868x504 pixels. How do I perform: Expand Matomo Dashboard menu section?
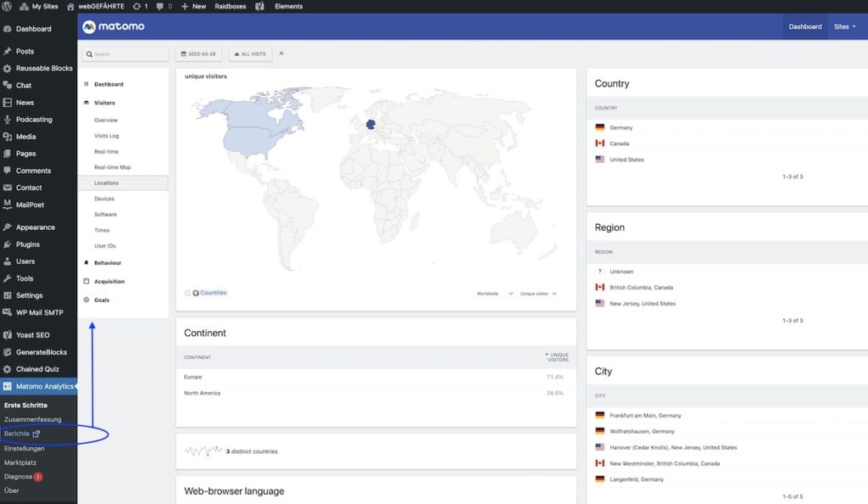(108, 84)
